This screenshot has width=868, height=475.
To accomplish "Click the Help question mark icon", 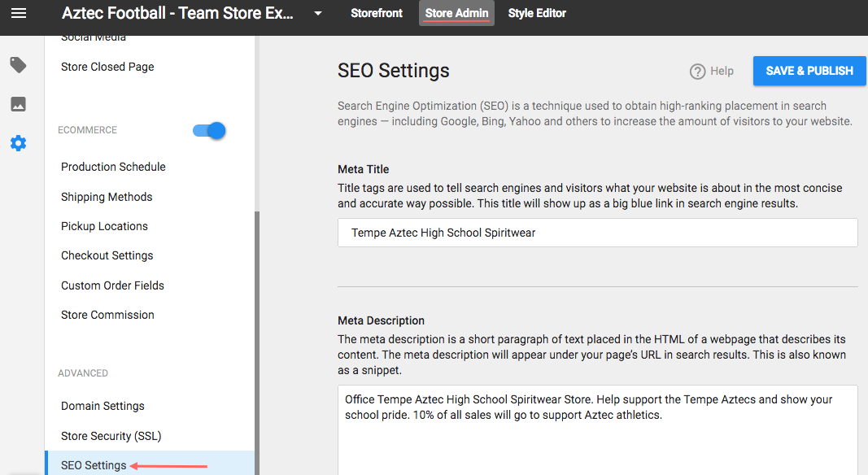I will [699, 71].
